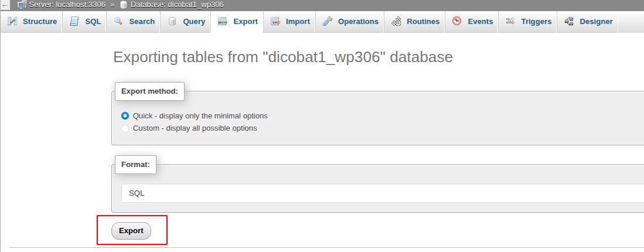The width and height of the screenshot is (644, 252).
Task: Click the Routines gears icon
Action: point(396,21)
